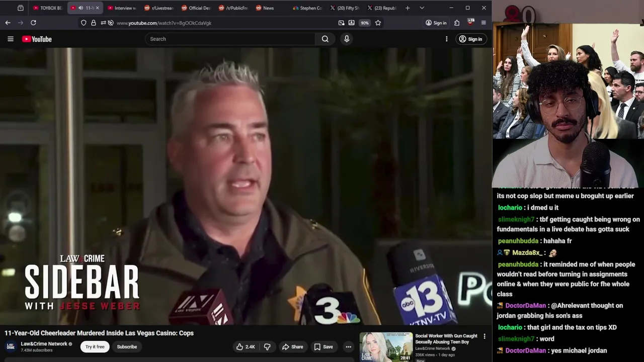Screen dimensions: 644x362
Task: Open the tracking protection shield icon
Action: (84, 23)
